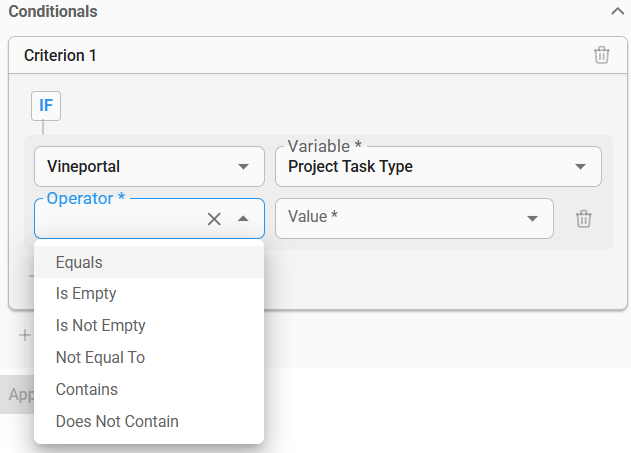Viewport: 631px width, 453px height.
Task: Click inside the Operator input field
Action: tap(115, 219)
